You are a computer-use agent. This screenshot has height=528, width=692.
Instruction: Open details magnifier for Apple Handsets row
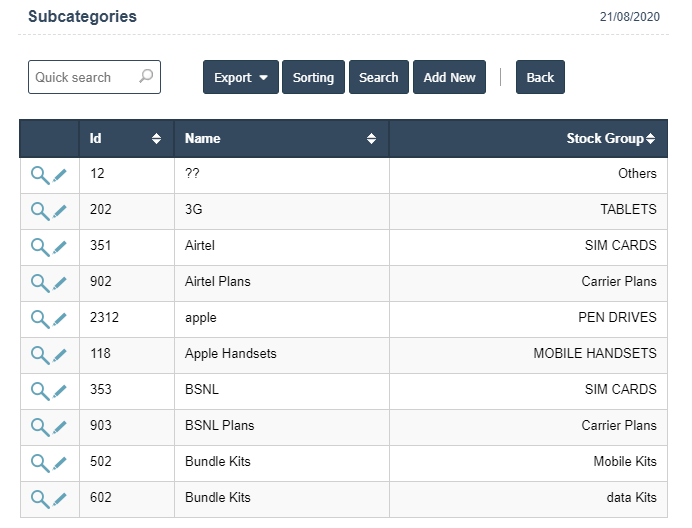39,354
